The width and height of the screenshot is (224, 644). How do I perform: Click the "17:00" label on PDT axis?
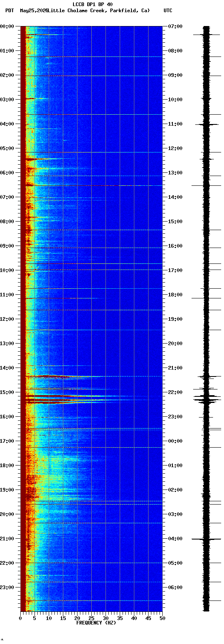click(x=7, y=441)
